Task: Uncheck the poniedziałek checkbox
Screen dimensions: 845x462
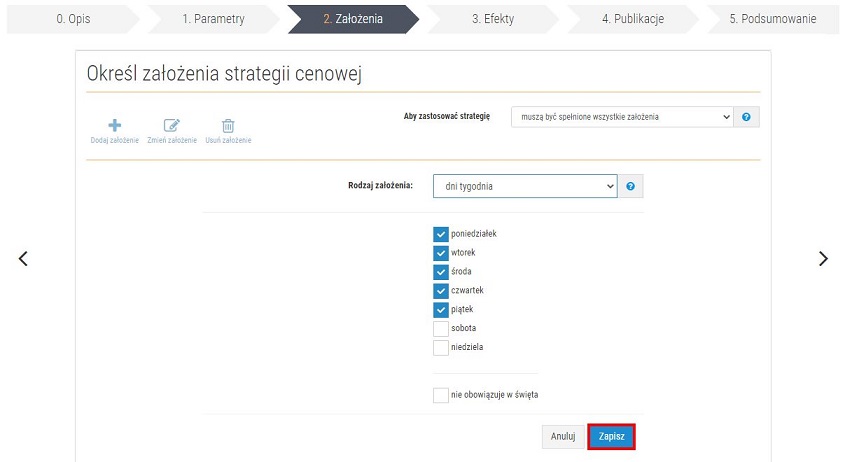Action: (441, 234)
